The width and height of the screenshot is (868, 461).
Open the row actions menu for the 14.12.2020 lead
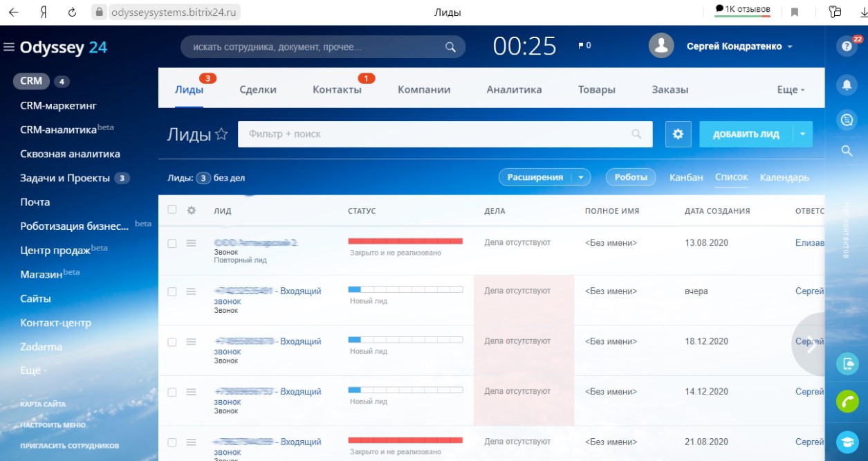coord(192,392)
